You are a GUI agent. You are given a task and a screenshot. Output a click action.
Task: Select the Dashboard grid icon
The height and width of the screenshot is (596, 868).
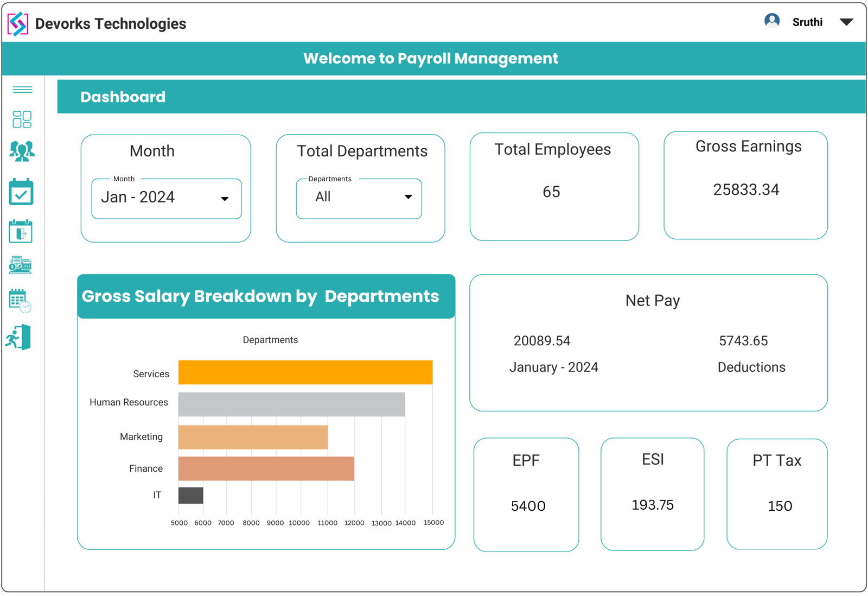tap(22, 119)
